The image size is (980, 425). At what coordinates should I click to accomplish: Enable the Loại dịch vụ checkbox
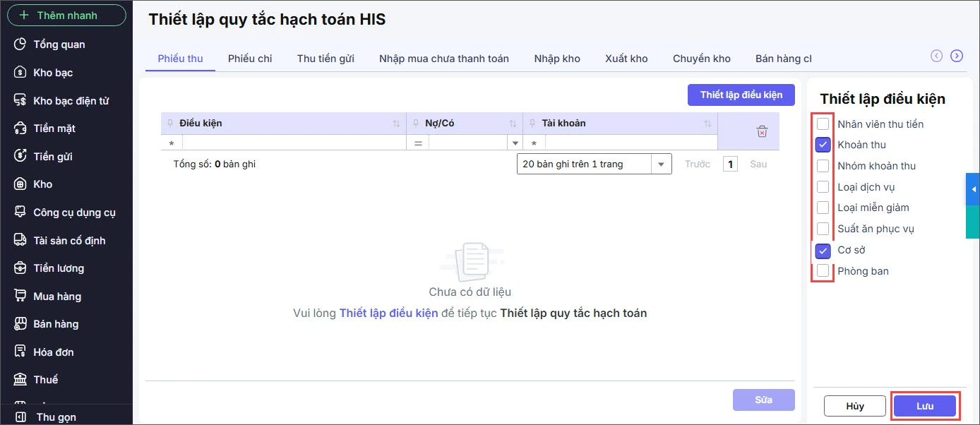[x=823, y=187]
